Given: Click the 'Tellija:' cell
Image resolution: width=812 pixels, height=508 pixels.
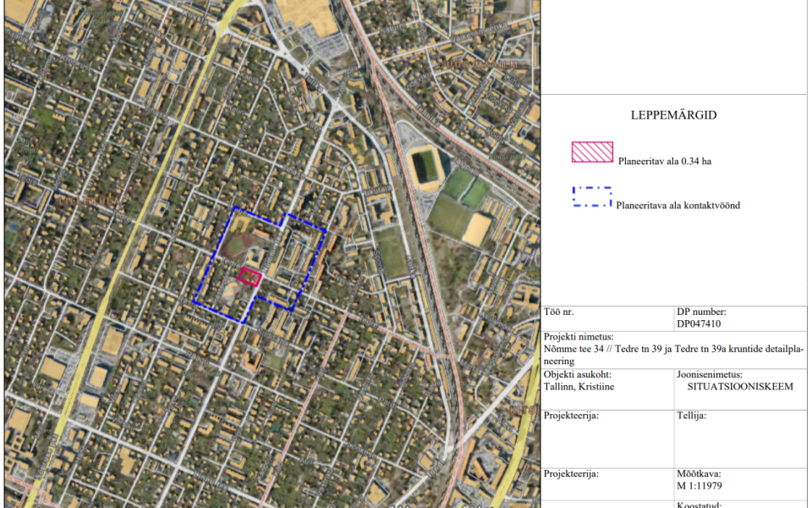Looking at the screenshot, I should 692,416.
